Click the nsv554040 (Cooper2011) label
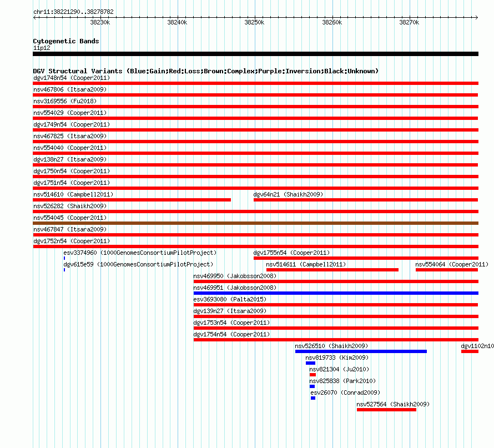This screenshot has height=448, width=494. [x=70, y=148]
